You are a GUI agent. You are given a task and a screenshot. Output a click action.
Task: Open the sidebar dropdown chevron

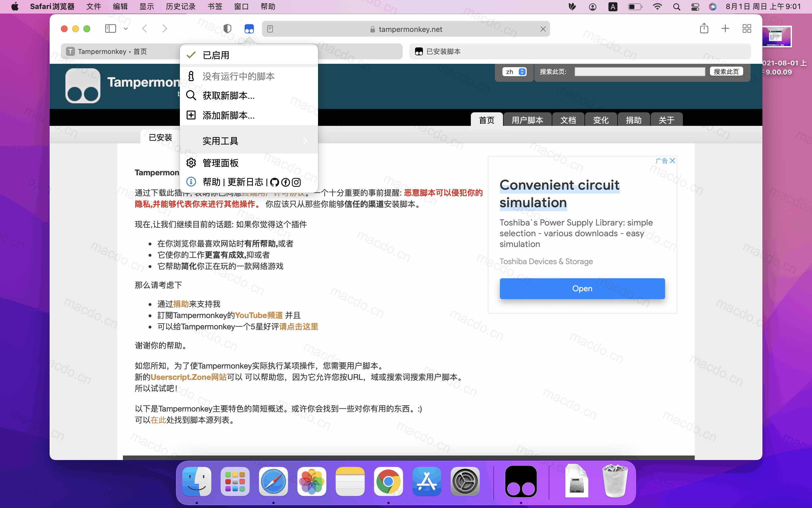tap(126, 29)
